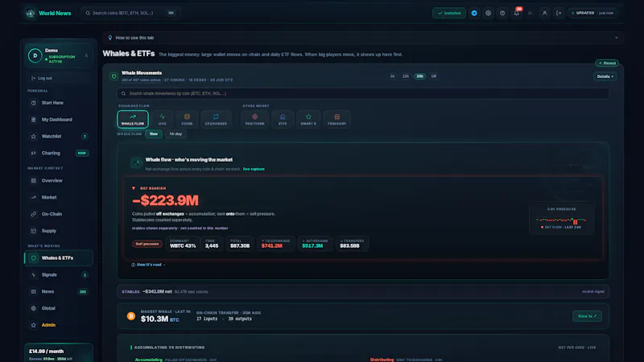Click the UPDATED just now status pill

[x=592, y=13]
